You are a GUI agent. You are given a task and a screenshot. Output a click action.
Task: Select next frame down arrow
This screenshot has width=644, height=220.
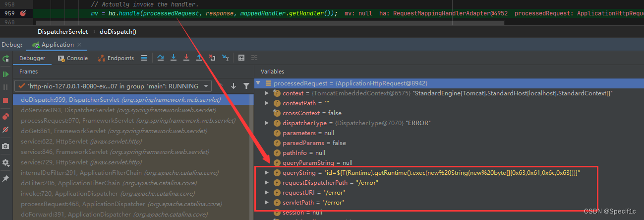[234, 86]
